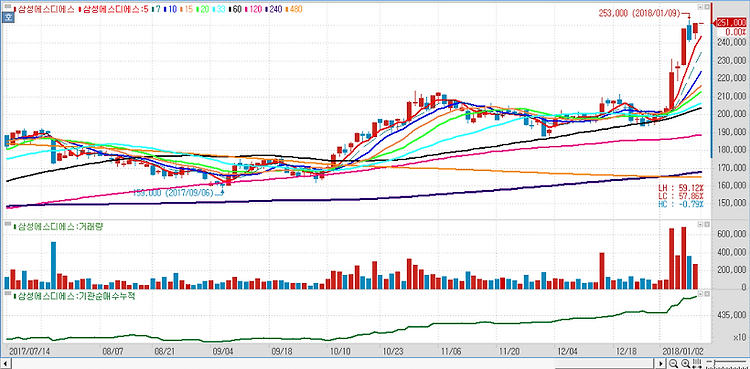Maximize the 거래량 volume panel
The height and width of the screenshot is (369, 750).
pos(700,224)
